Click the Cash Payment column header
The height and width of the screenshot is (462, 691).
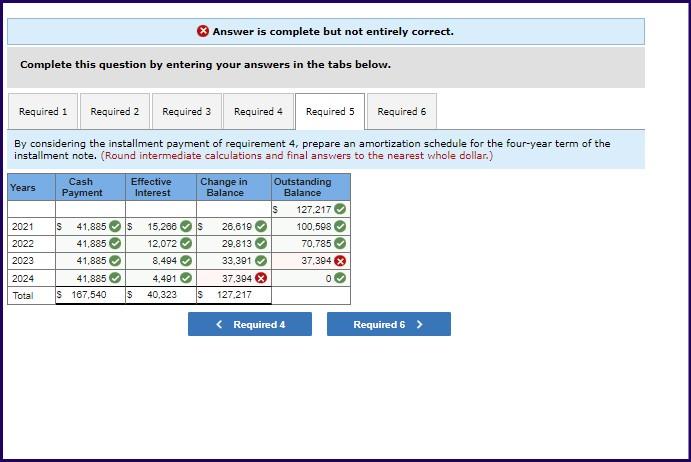(90, 187)
